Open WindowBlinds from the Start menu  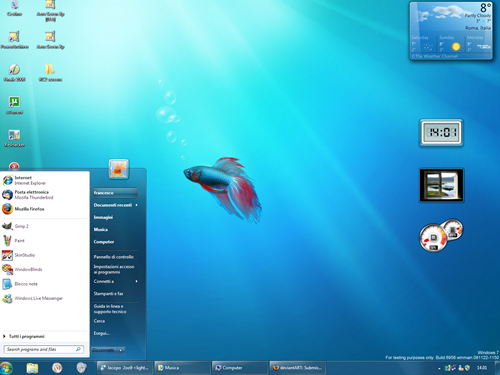tap(23, 269)
